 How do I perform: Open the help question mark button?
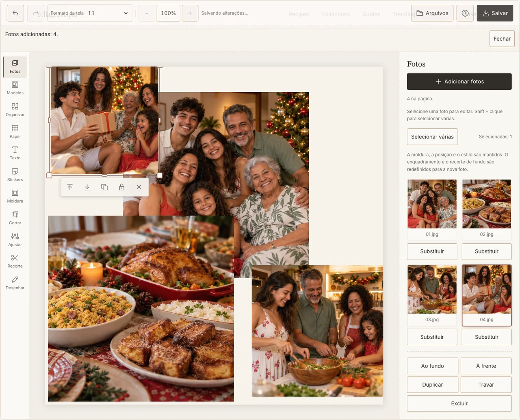(x=465, y=13)
